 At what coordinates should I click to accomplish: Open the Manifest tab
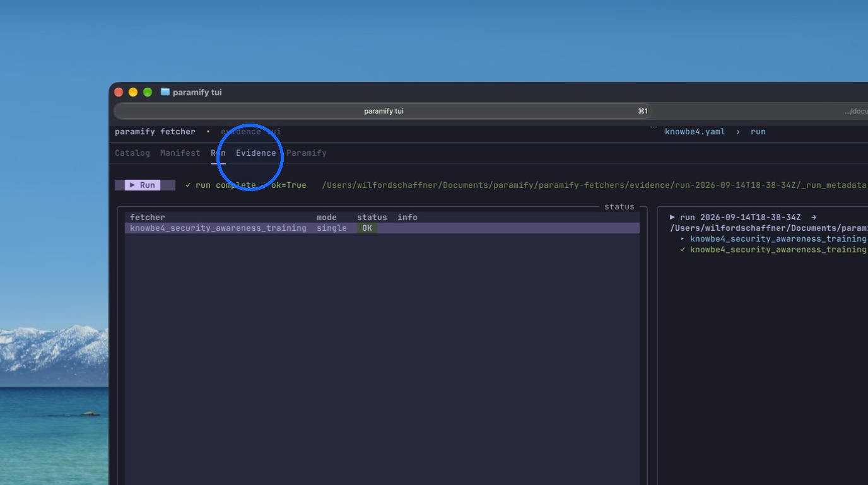click(x=180, y=153)
